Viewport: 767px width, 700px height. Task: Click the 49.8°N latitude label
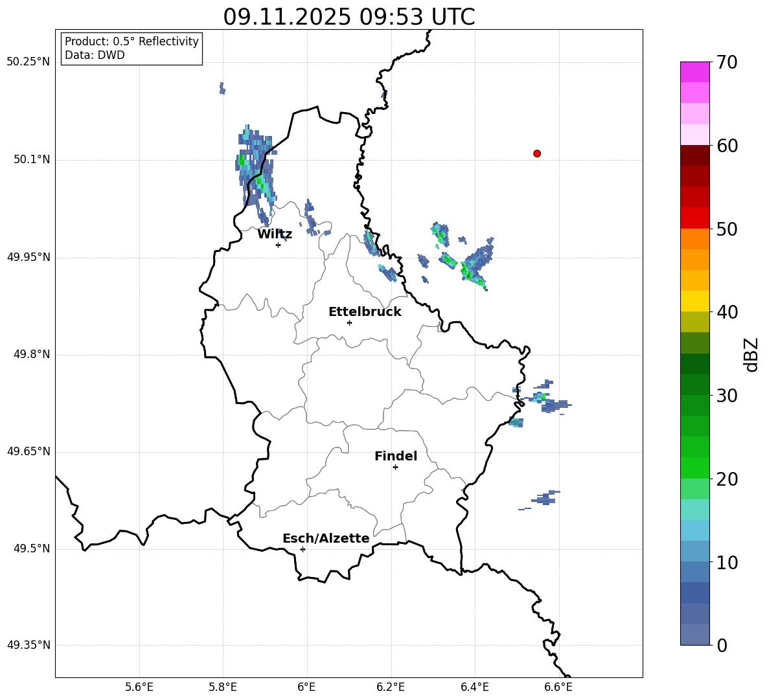tap(32, 354)
